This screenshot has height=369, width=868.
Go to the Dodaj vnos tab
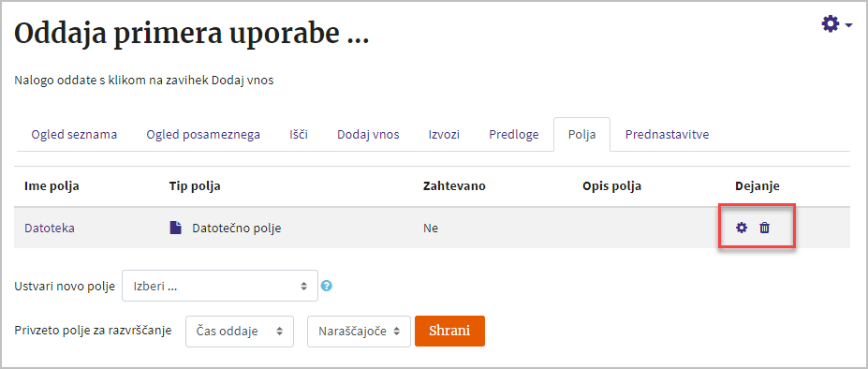point(368,135)
